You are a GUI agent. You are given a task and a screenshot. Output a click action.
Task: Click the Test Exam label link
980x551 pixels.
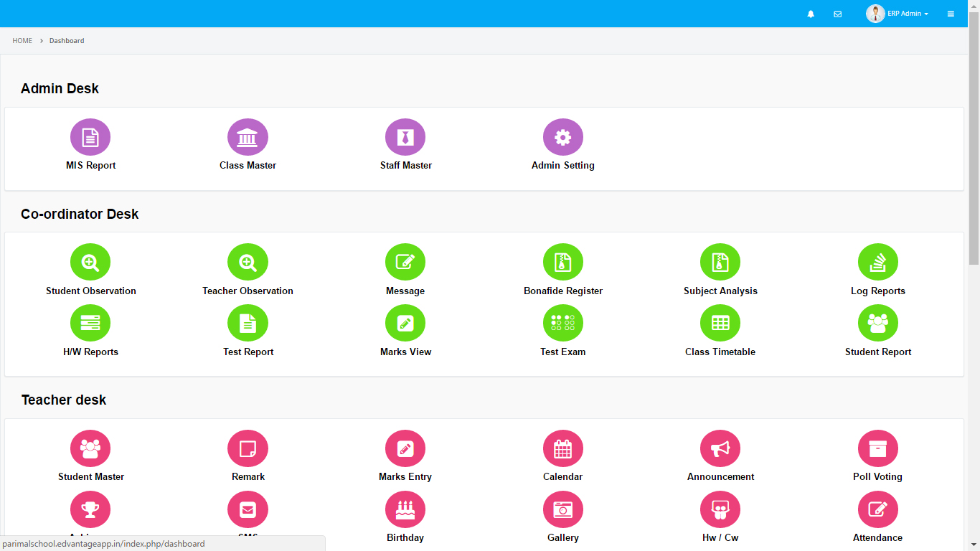(x=563, y=352)
